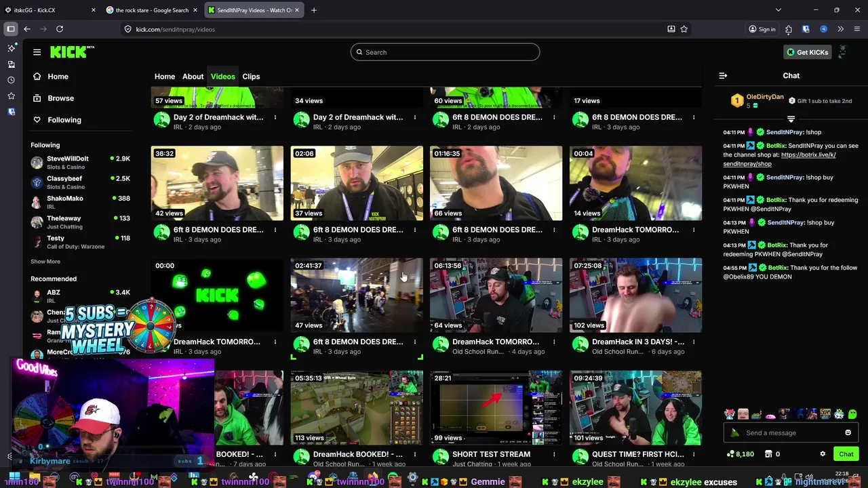Toggle the browser sidebar panel button

pyautogui.click(x=11, y=29)
